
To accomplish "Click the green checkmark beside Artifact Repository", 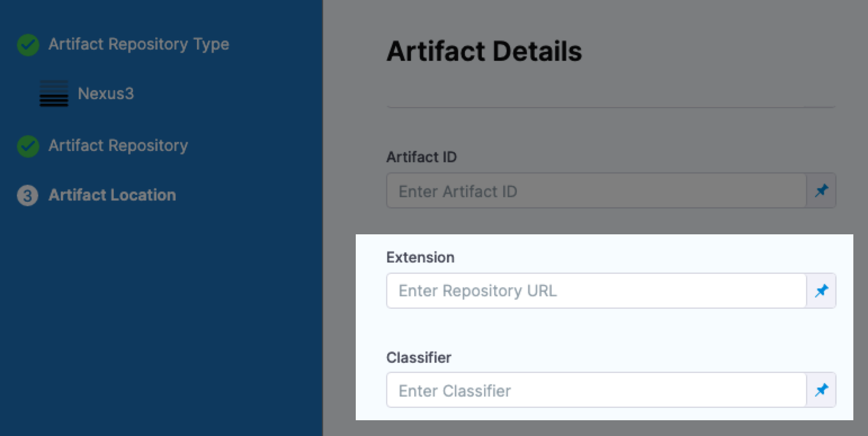I will pyautogui.click(x=28, y=146).
